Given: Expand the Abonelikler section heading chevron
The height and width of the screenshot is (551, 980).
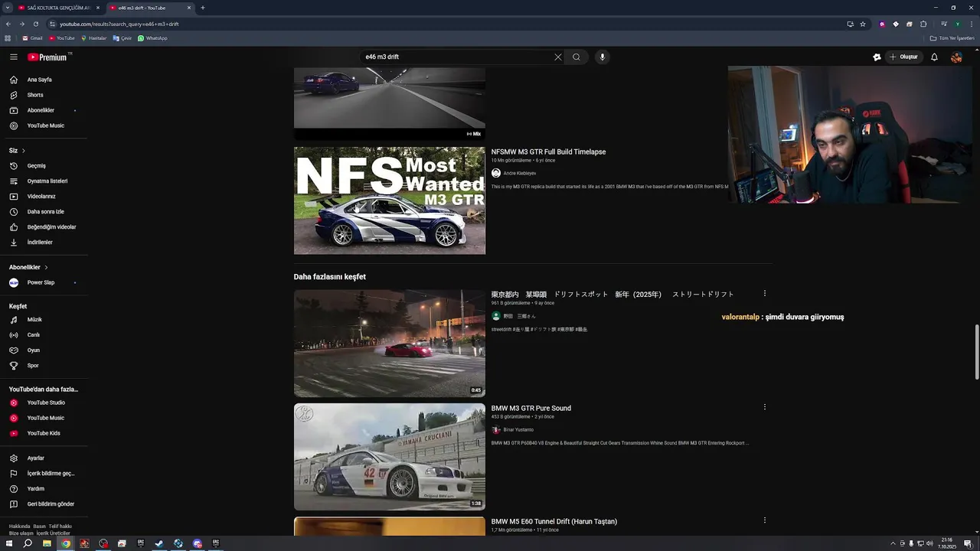Looking at the screenshot, I should [x=46, y=267].
